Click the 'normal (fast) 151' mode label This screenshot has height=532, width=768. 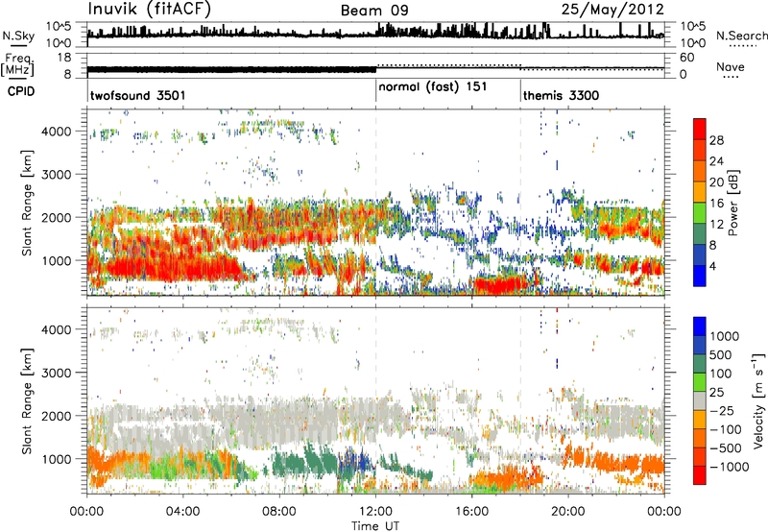tap(433, 86)
